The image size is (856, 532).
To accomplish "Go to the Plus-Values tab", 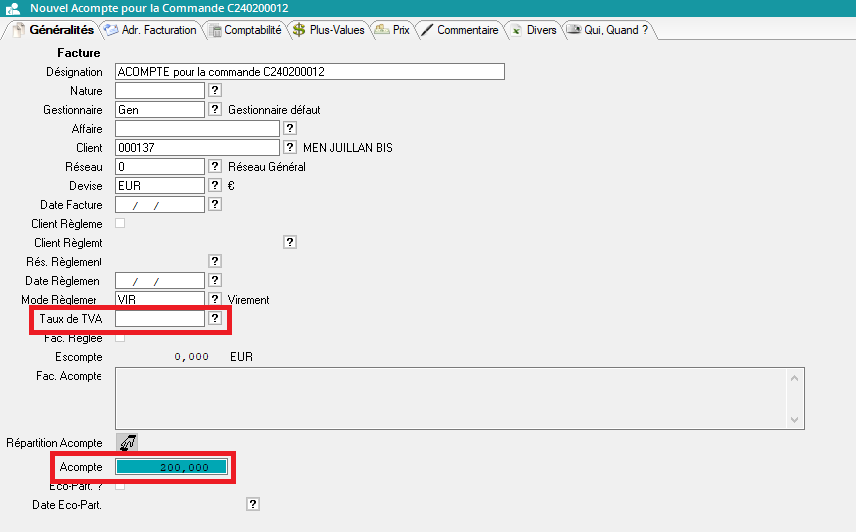I will (x=328, y=30).
